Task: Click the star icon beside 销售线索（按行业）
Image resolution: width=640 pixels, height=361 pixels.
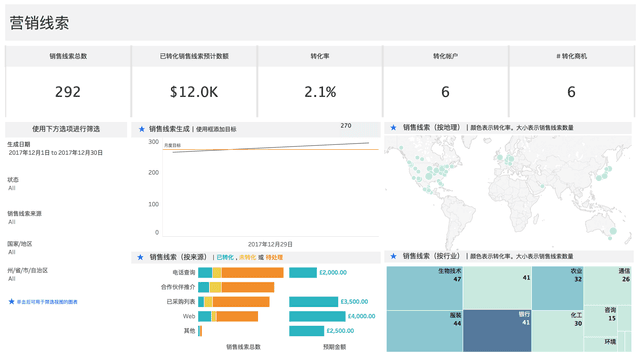Action: point(393,256)
